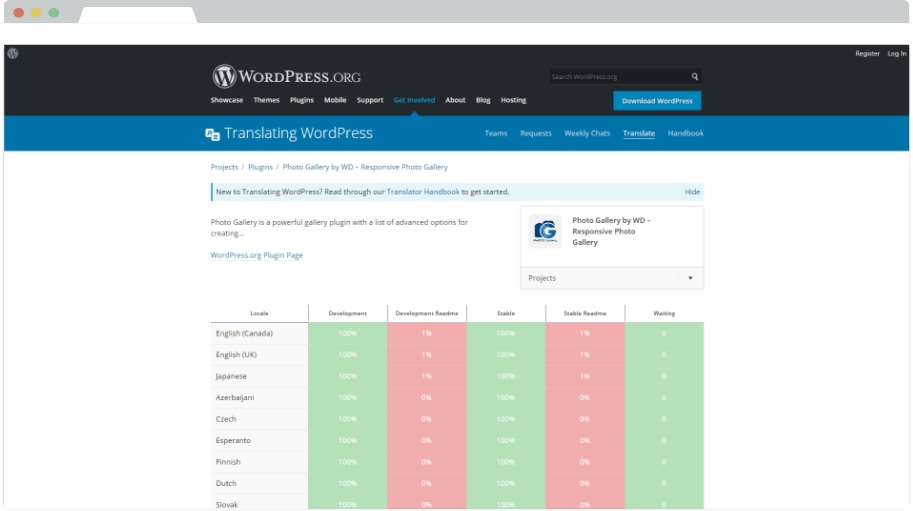Image resolution: width=913 pixels, height=511 pixels.
Task: Click English (Canada) Development 100% cell
Action: point(348,333)
